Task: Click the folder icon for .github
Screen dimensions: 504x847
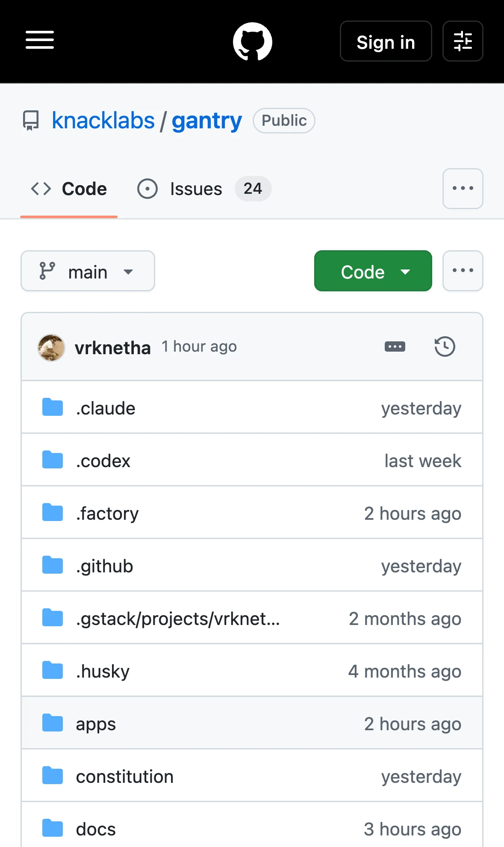Action: click(53, 565)
